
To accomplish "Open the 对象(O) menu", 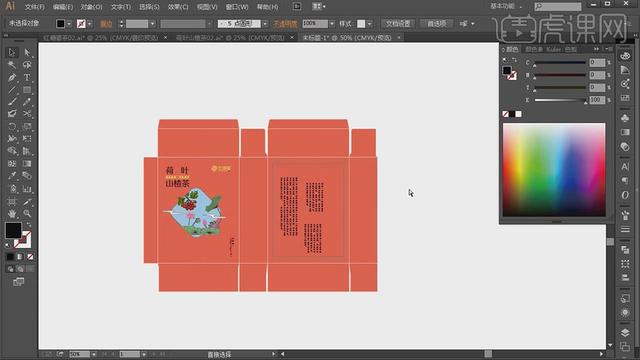I will [91, 7].
